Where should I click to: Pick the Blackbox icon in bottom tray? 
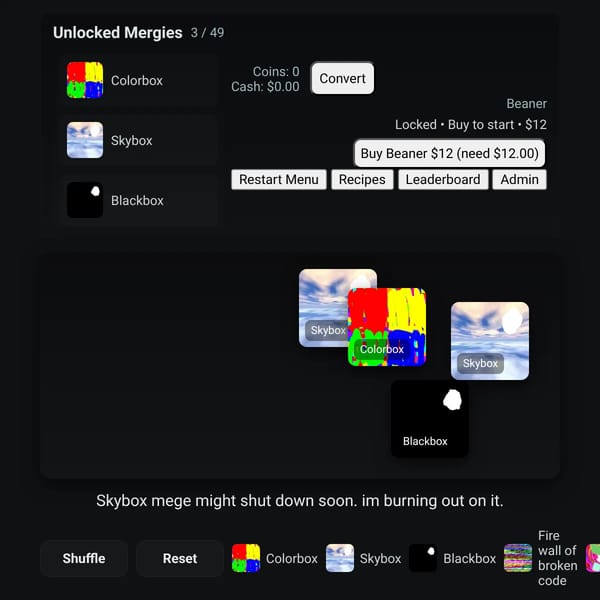pyautogui.click(x=423, y=558)
